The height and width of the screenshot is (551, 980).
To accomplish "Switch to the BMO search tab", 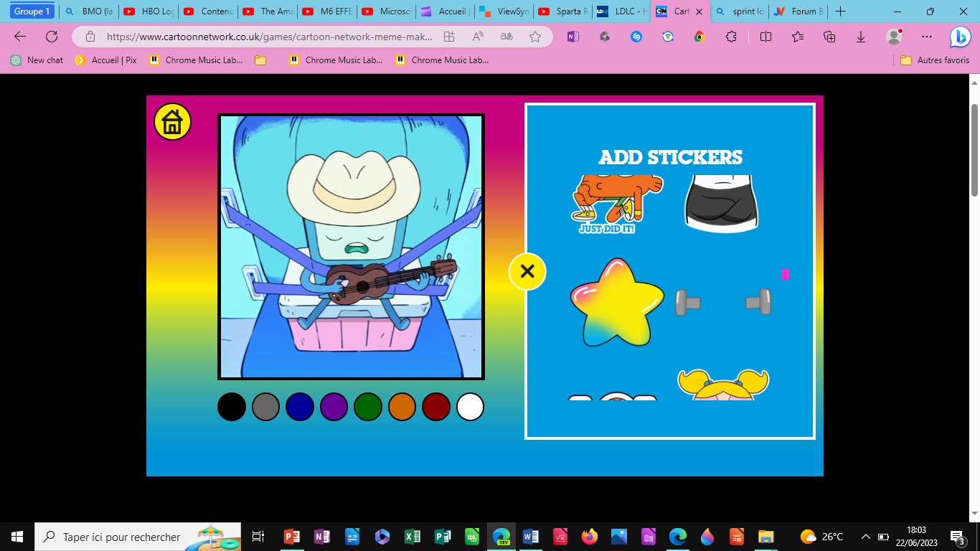I will [x=89, y=11].
